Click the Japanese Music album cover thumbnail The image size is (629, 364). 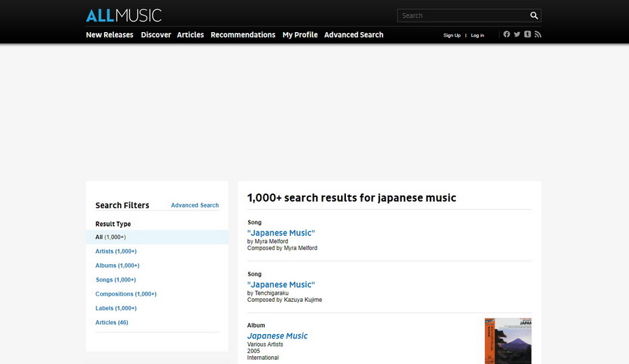coord(508,341)
